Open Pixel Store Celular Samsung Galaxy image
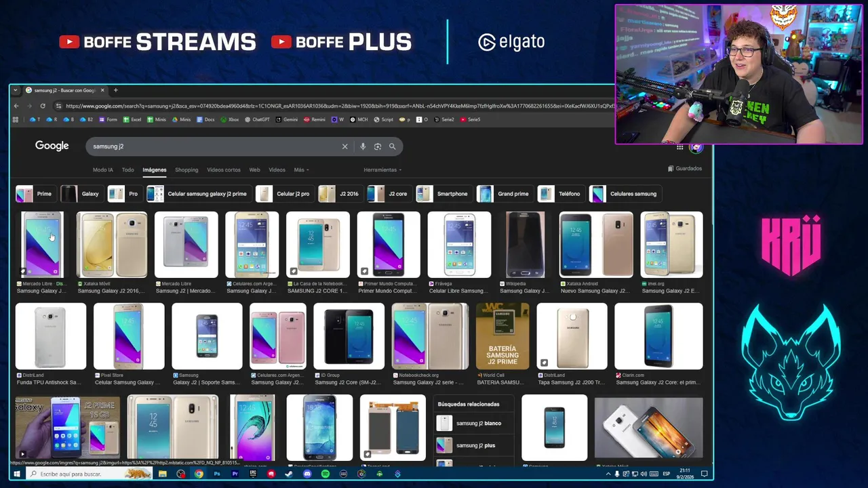This screenshot has width=868, height=488. click(x=129, y=336)
